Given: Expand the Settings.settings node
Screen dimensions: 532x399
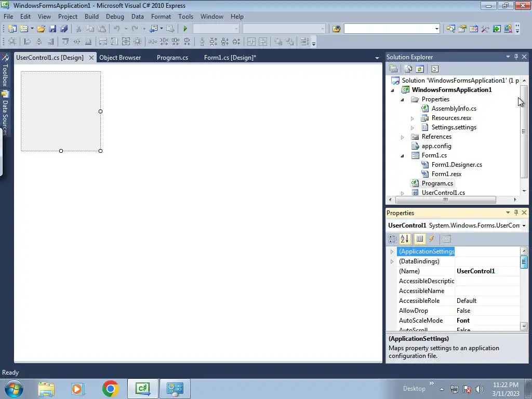Looking at the screenshot, I should coord(412,128).
